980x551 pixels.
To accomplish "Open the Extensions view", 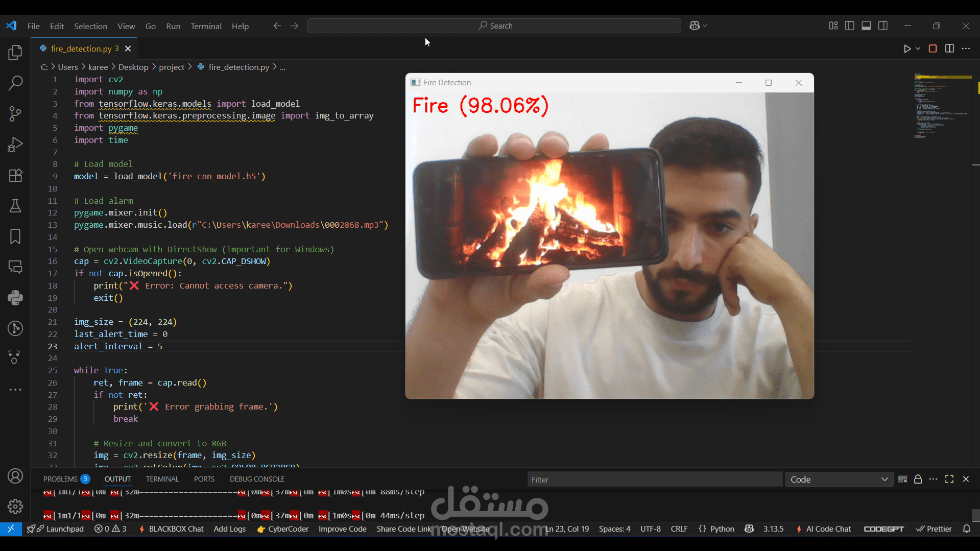I will click(15, 175).
